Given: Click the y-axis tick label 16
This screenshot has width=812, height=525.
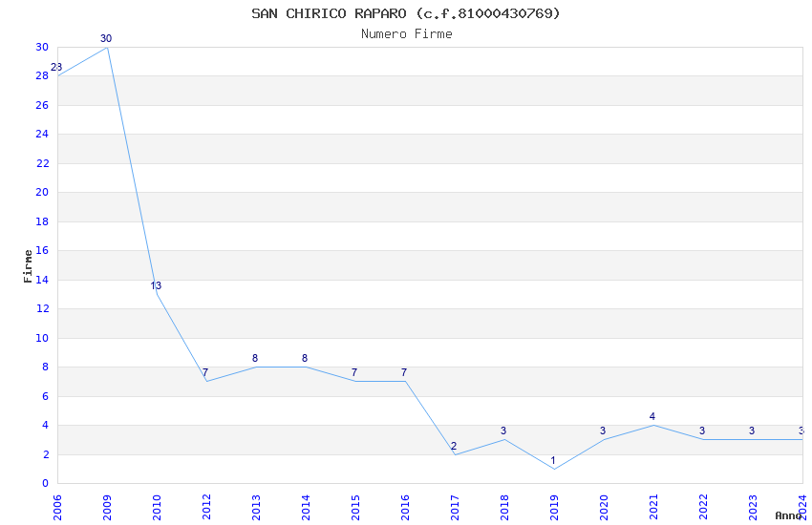Looking at the screenshot, I should 42,250.
